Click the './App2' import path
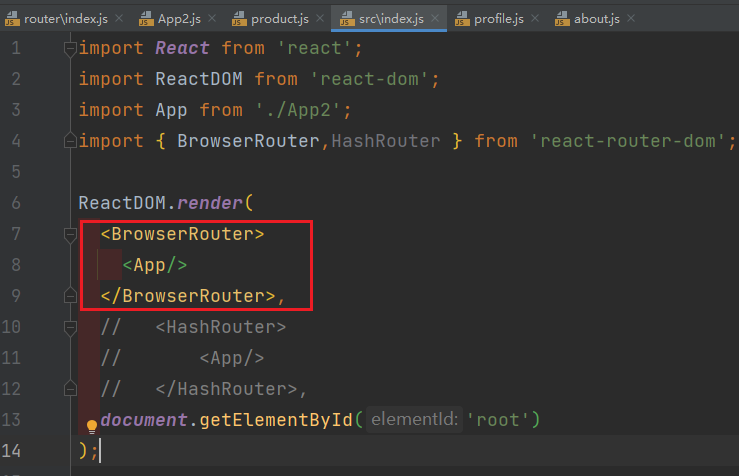Viewport: 739px width, 476px height. [298, 110]
